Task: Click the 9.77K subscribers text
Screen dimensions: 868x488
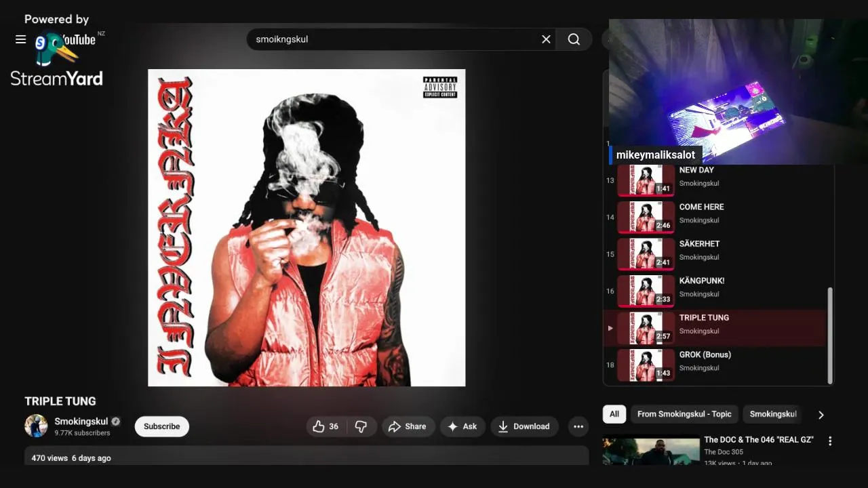Action: coord(82,433)
